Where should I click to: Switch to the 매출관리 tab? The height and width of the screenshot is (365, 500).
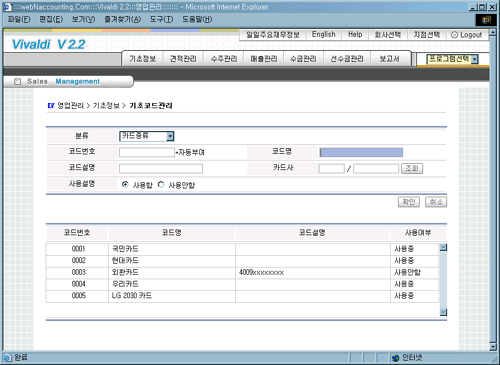[264, 59]
